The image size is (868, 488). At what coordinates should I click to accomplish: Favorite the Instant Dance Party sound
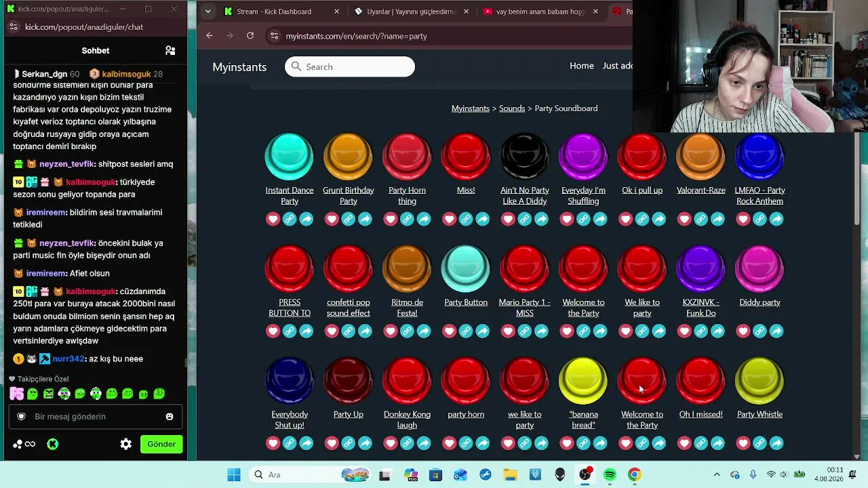click(x=273, y=219)
